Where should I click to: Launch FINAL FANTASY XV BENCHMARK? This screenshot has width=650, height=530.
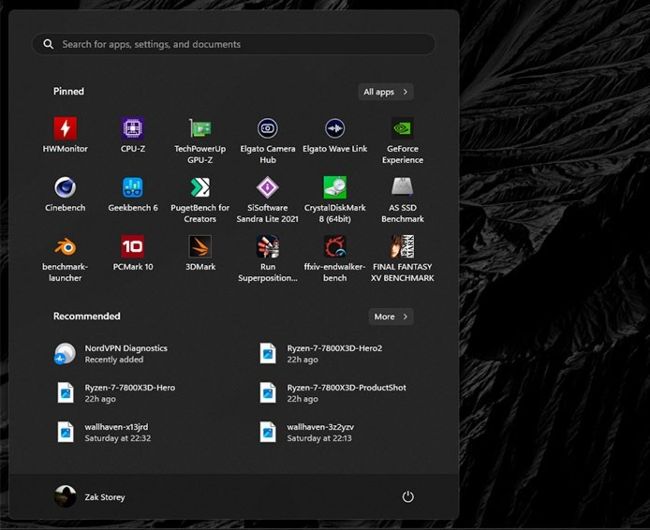403,259
